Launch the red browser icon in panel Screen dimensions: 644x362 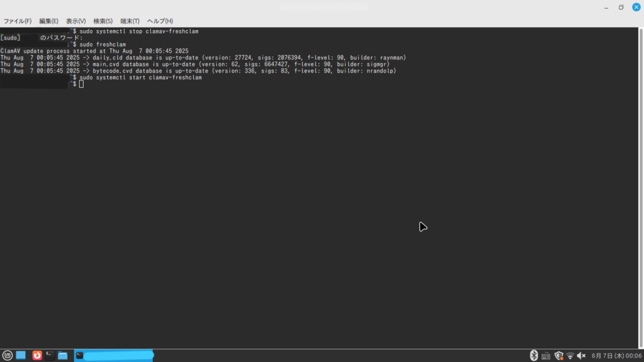pos(37,356)
